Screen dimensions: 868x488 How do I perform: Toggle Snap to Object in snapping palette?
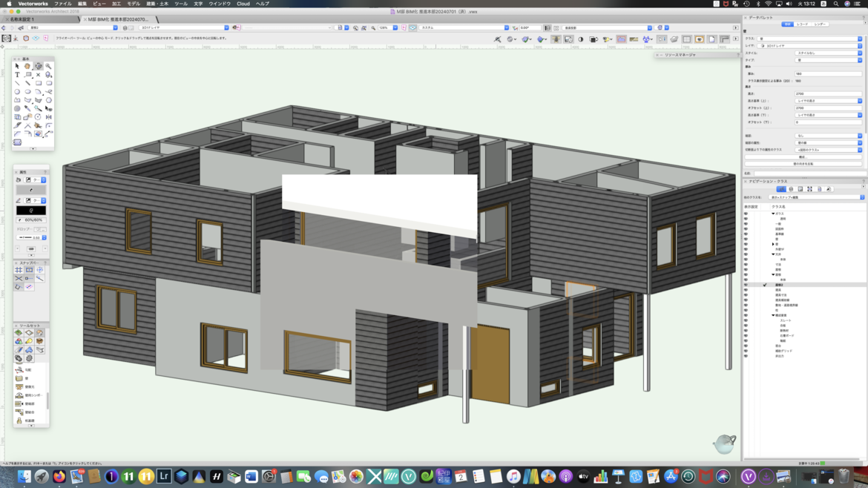point(29,270)
